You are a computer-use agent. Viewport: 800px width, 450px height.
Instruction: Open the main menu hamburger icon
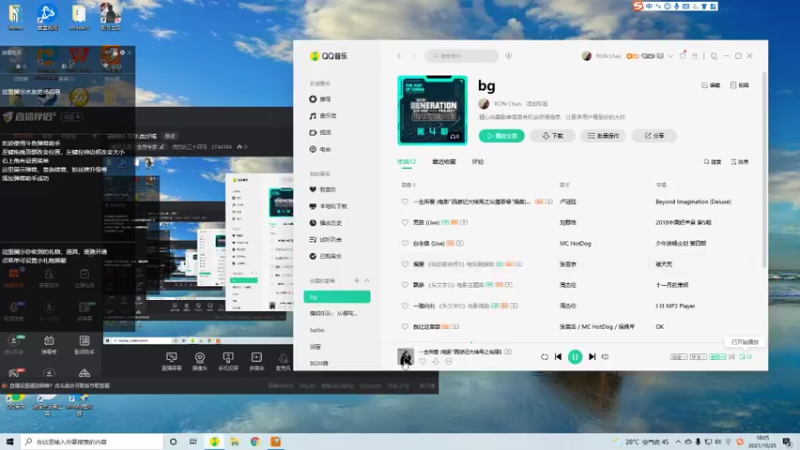[695, 56]
